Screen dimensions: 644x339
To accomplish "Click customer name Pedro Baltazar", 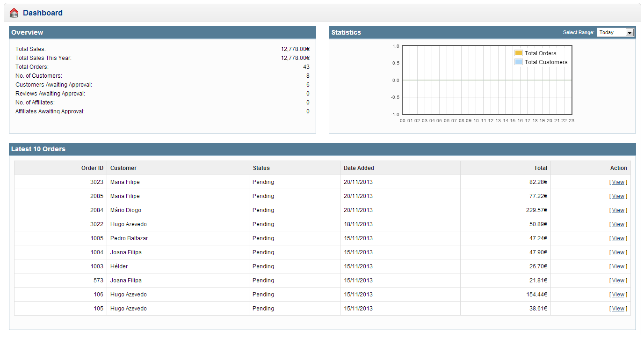I will tap(129, 238).
